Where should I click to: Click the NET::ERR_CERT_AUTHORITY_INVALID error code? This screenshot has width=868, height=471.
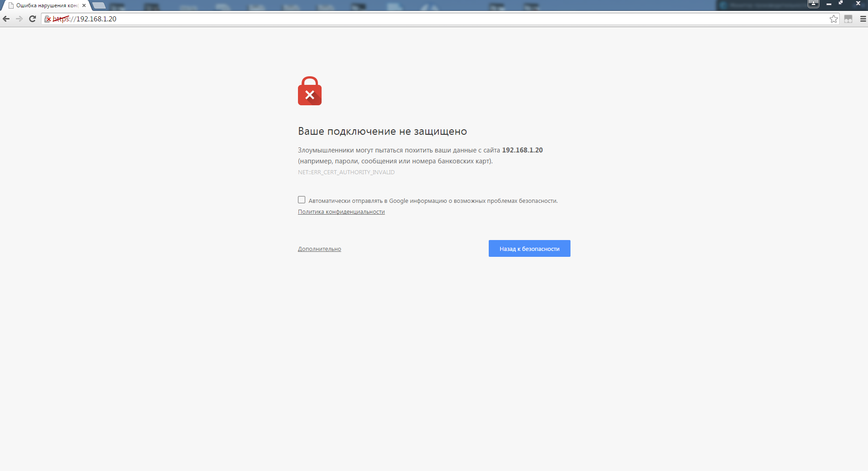pos(346,172)
